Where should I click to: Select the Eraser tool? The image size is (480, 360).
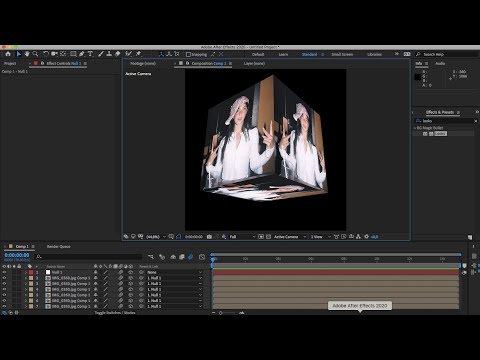pos(117,54)
